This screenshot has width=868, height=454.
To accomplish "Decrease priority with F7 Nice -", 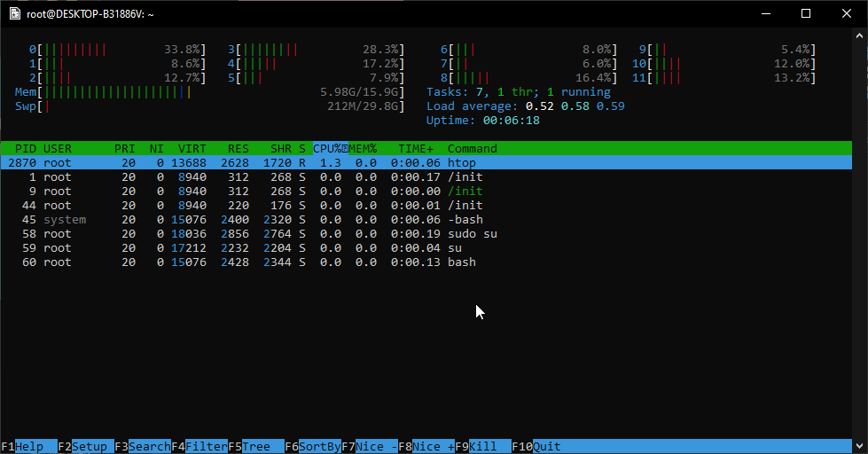I will pyautogui.click(x=376, y=446).
